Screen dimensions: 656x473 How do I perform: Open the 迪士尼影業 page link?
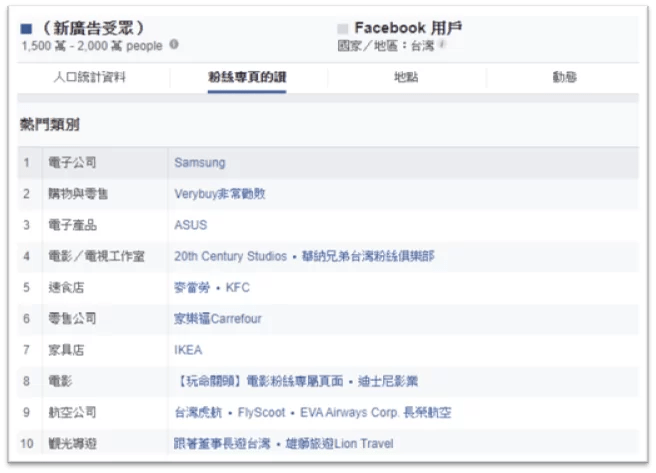387,381
